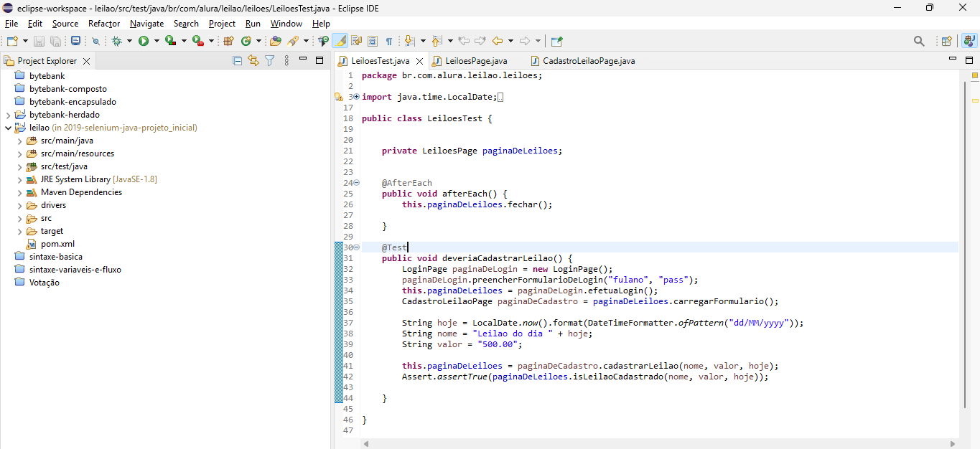
Task: Minimize the editor area
Action: (x=952, y=60)
